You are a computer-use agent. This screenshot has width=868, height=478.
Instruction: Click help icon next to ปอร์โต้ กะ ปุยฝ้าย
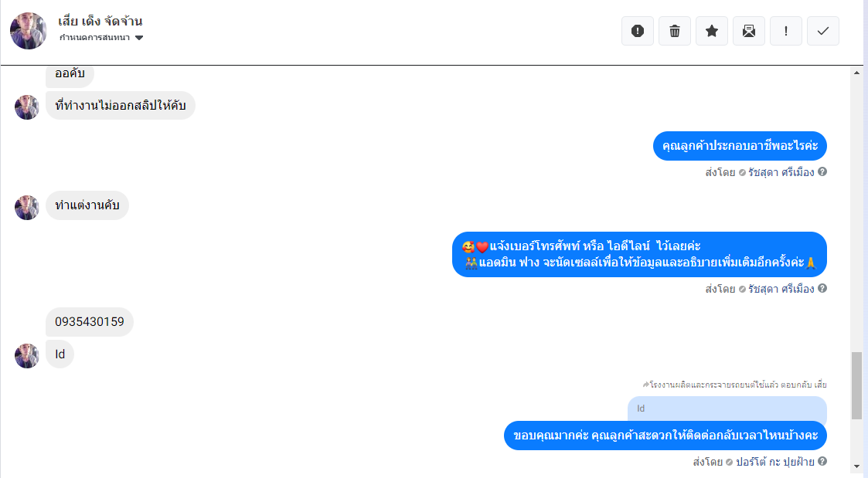click(822, 461)
